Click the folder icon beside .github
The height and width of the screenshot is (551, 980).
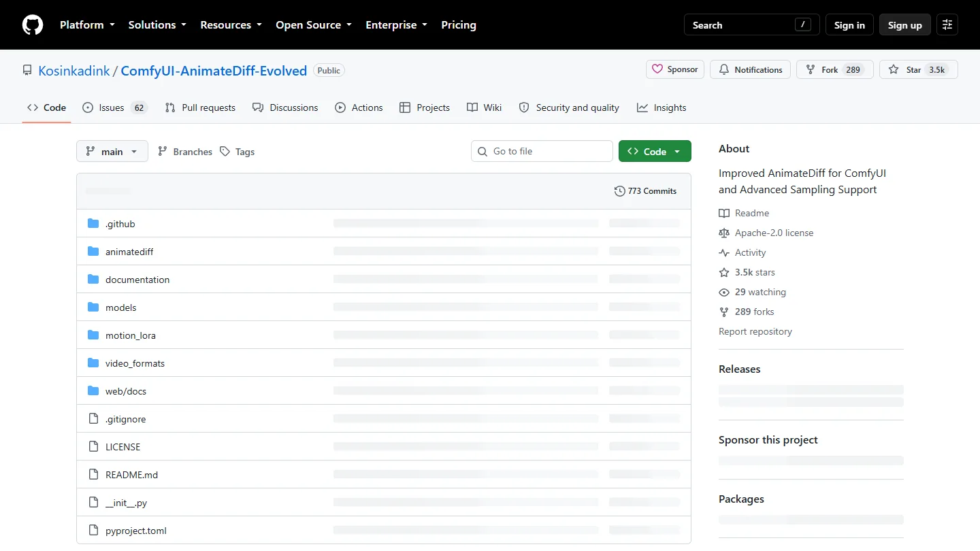coord(93,224)
